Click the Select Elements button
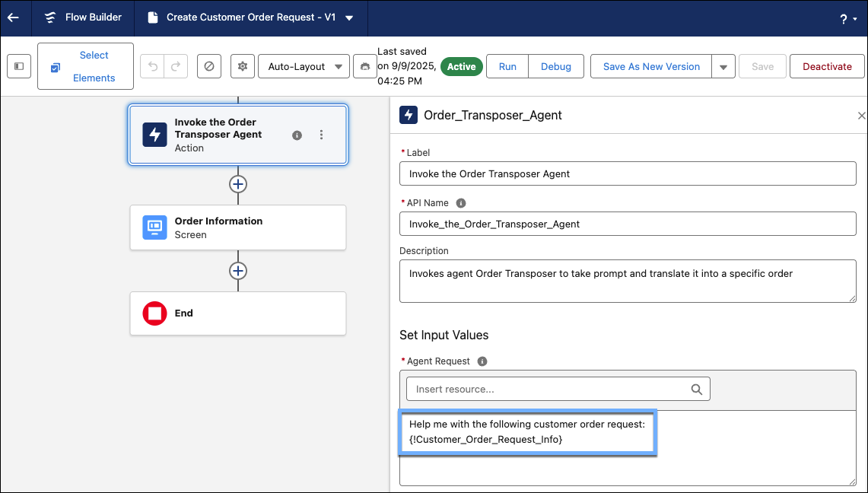Viewport: 868px width, 493px height. (x=85, y=66)
